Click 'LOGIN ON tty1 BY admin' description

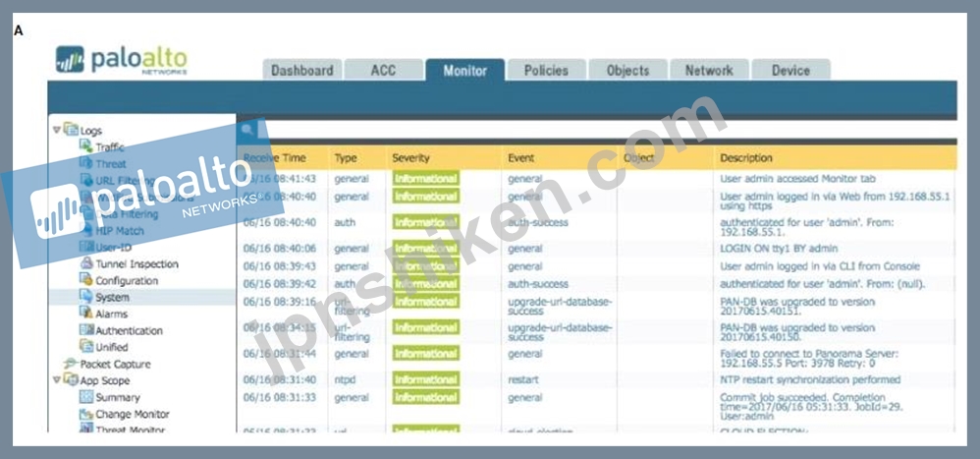click(x=779, y=249)
